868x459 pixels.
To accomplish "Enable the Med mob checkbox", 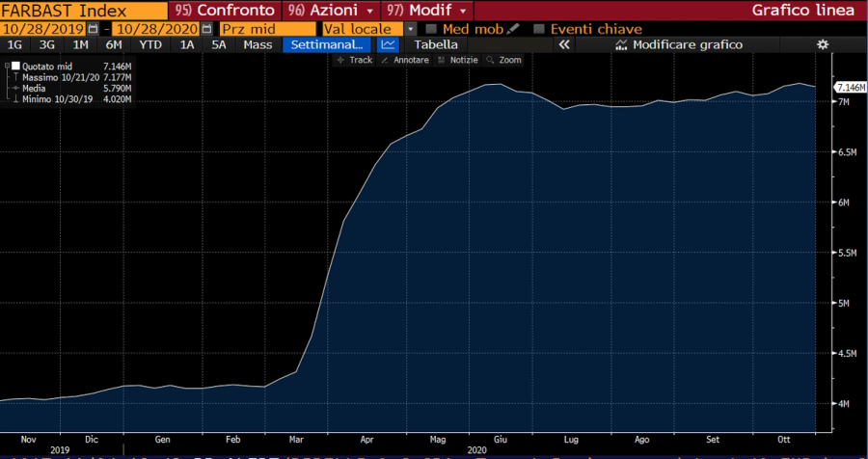I will click(432, 29).
